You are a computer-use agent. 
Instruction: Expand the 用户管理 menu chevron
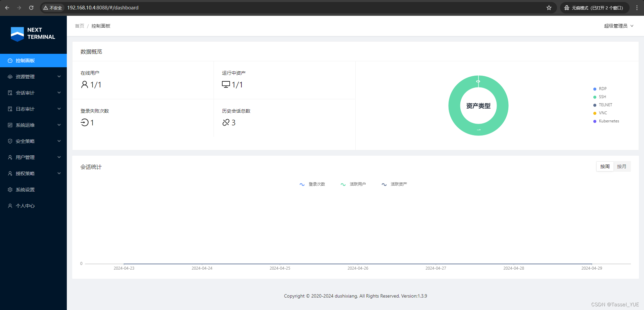point(59,157)
